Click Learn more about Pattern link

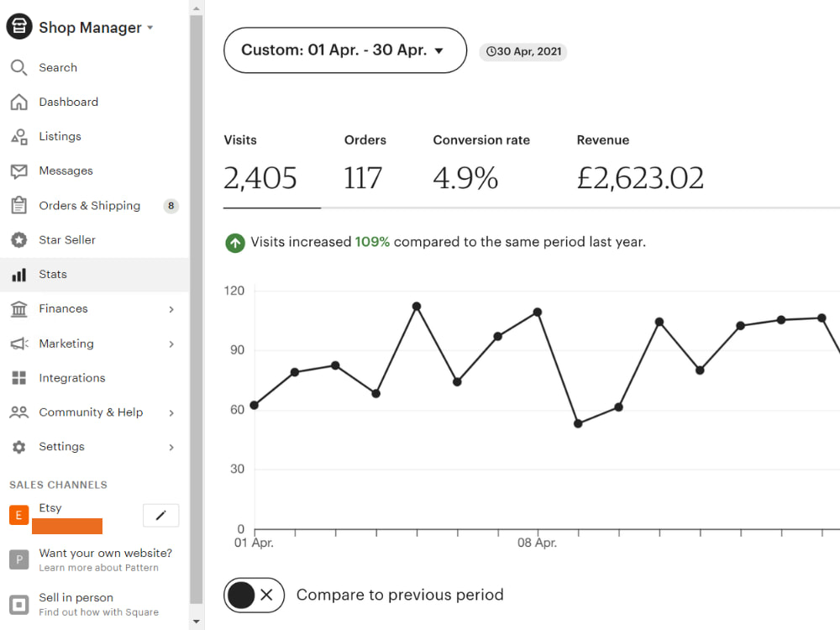[x=98, y=568]
